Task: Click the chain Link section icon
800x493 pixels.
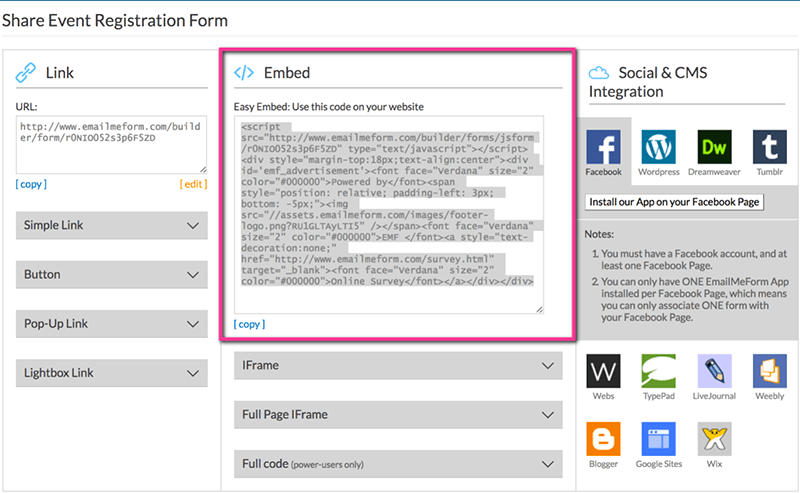Action: [x=26, y=72]
